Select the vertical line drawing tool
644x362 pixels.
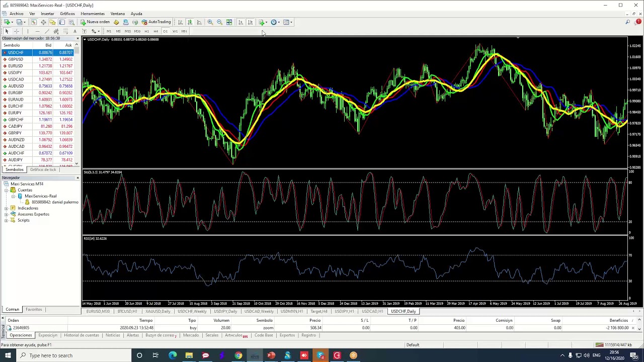click(x=28, y=31)
